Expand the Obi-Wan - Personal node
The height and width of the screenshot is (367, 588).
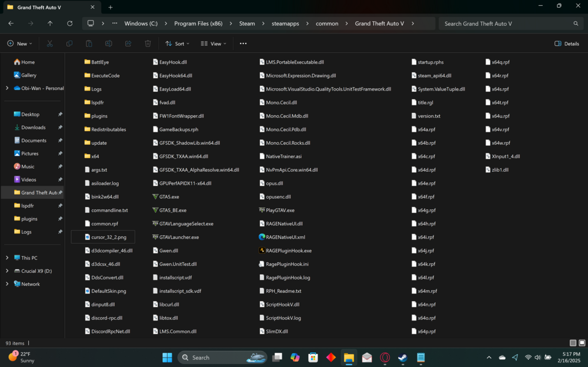point(7,88)
